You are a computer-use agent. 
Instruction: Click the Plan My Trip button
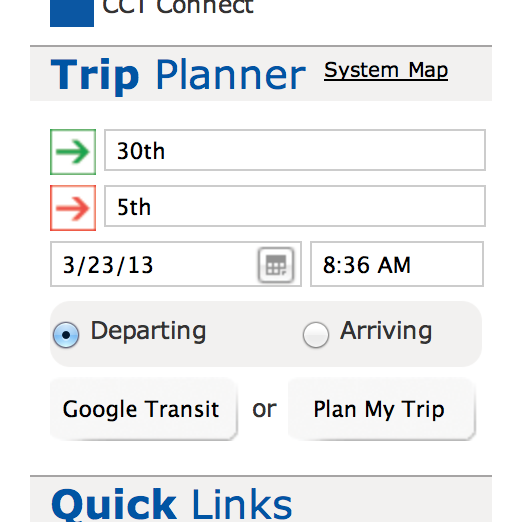(382, 409)
